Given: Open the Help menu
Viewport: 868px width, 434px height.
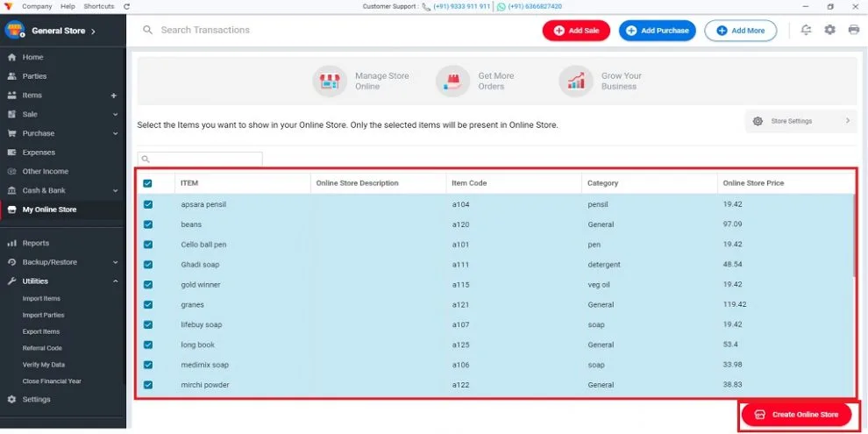Looking at the screenshot, I should tap(68, 7).
